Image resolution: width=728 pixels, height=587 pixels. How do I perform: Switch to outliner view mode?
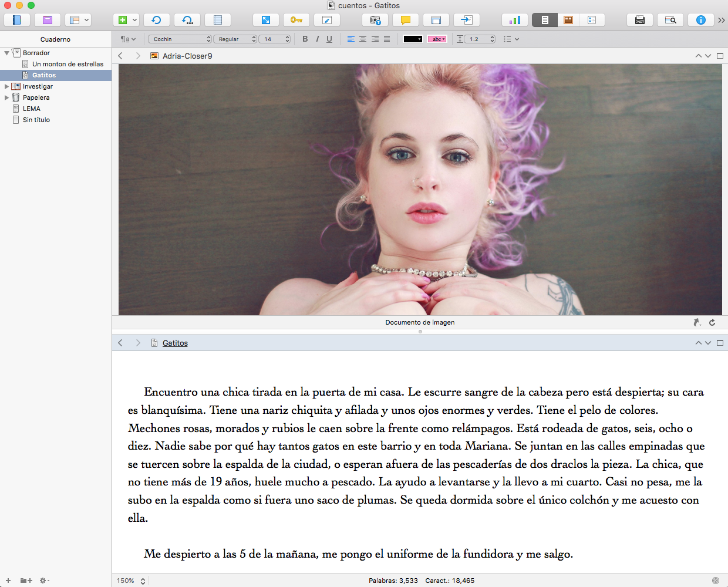[592, 20]
